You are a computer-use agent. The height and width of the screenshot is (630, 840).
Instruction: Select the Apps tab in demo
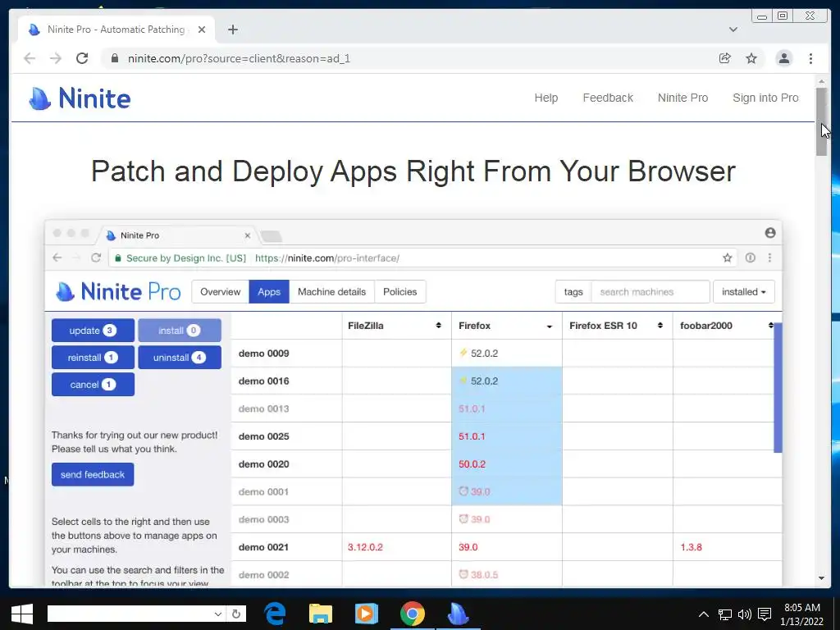coord(269,292)
